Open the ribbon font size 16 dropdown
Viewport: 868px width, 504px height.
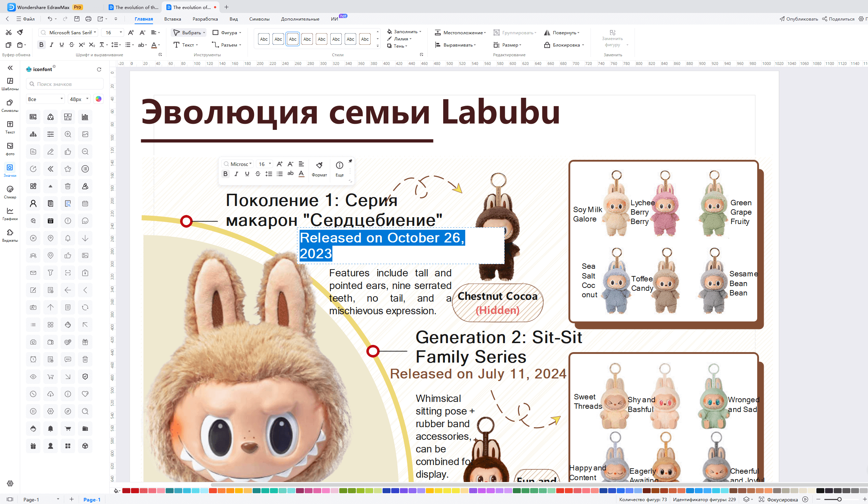click(113, 32)
